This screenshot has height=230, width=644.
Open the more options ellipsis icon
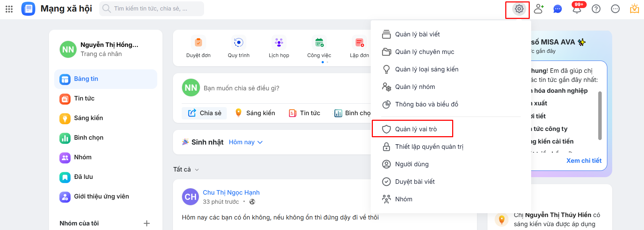[x=615, y=9]
